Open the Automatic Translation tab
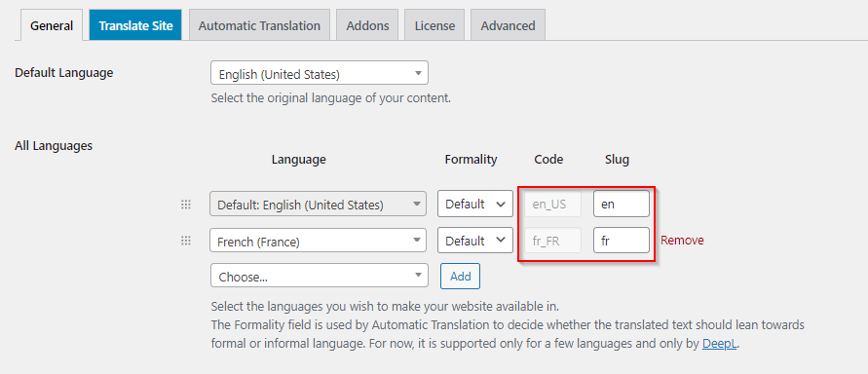The height and width of the screenshot is (374, 868). point(259,25)
